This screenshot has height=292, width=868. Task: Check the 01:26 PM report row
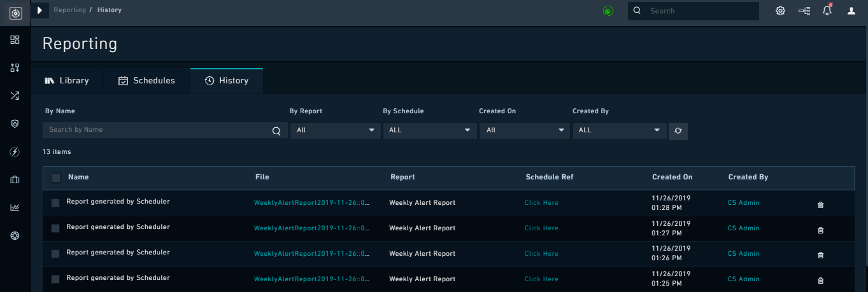[x=55, y=253]
